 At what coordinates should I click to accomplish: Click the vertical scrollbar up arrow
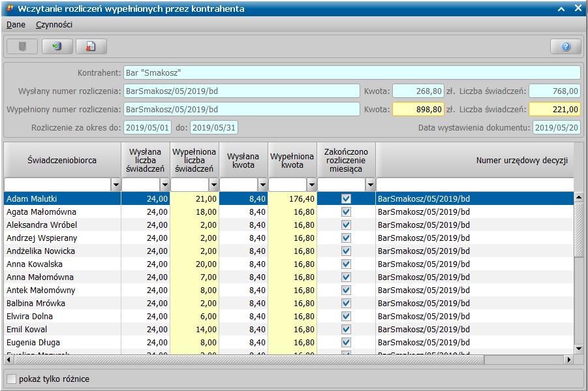coord(579,197)
